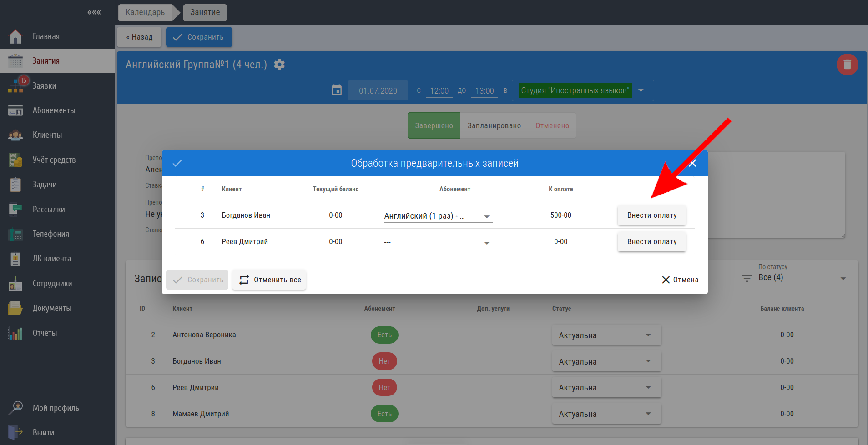The height and width of the screenshot is (445, 868).
Task: Click Нет badge in the Реев Дмитрий table row
Action: point(384,388)
